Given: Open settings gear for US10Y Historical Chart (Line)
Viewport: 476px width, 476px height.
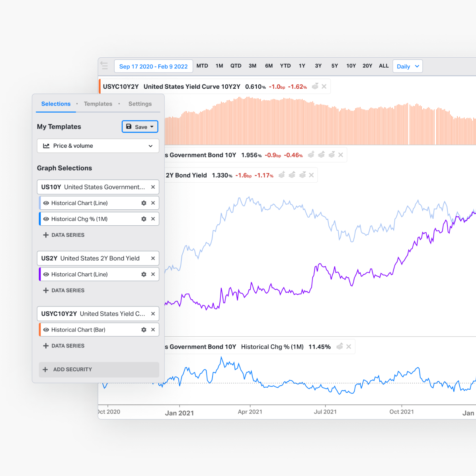Looking at the screenshot, I should point(144,203).
